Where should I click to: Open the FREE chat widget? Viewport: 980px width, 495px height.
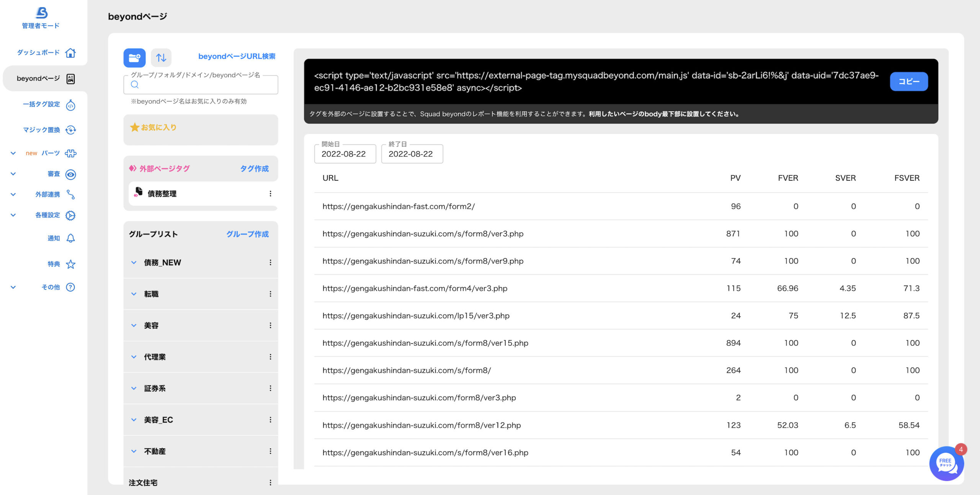[x=946, y=463]
